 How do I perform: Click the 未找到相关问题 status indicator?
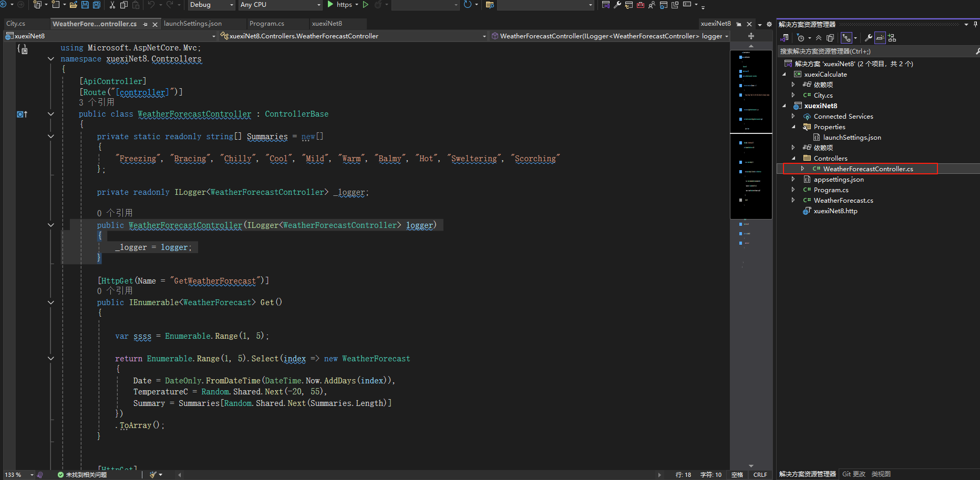pyautogui.click(x=82, y=475)
